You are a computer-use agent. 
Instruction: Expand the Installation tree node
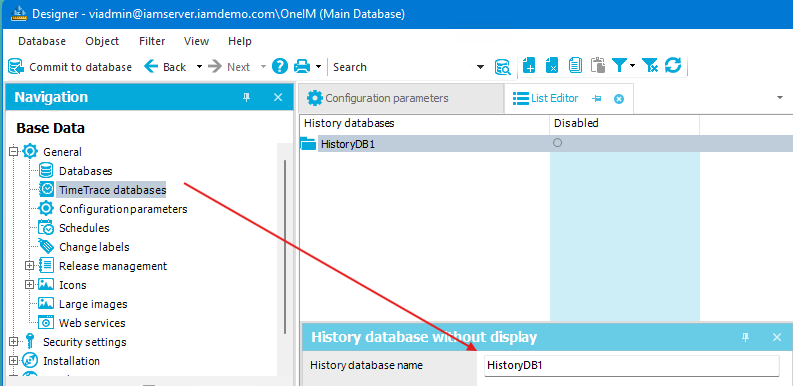(14, 360)
